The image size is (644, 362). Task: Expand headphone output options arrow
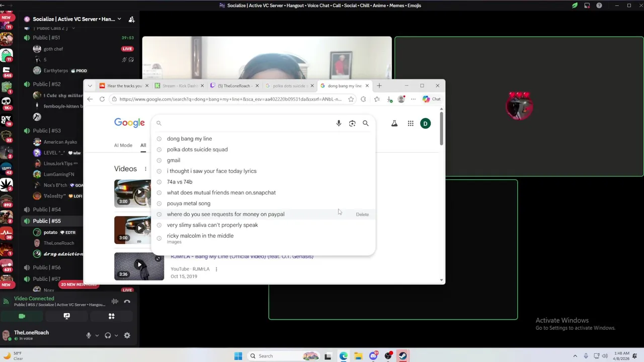click(116, 335)
